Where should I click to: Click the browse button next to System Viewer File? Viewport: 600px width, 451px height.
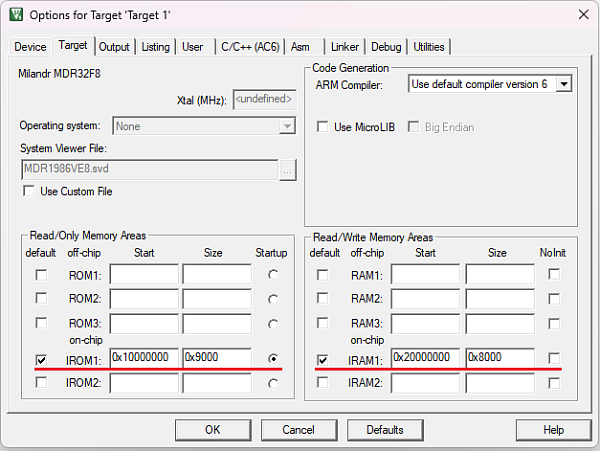click(287, 170)
